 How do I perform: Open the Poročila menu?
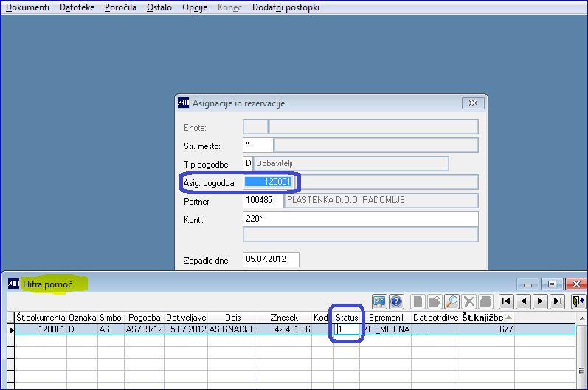pyautogui.click(x=120, y=7)
